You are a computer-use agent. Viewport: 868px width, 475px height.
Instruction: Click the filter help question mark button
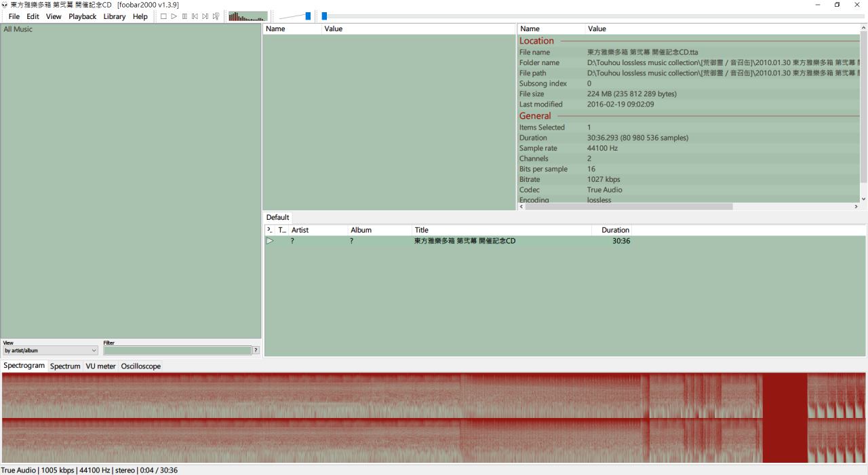coord(256,350)
